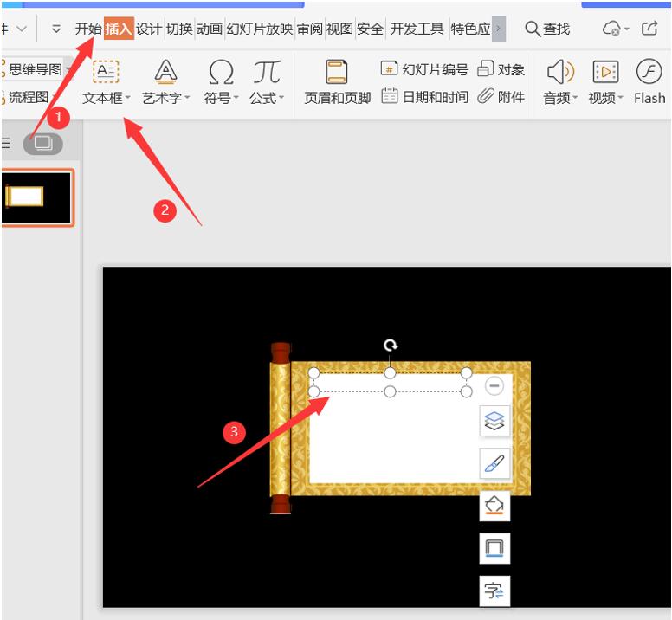Insert a 流程图 flowchart

(29, 97)
